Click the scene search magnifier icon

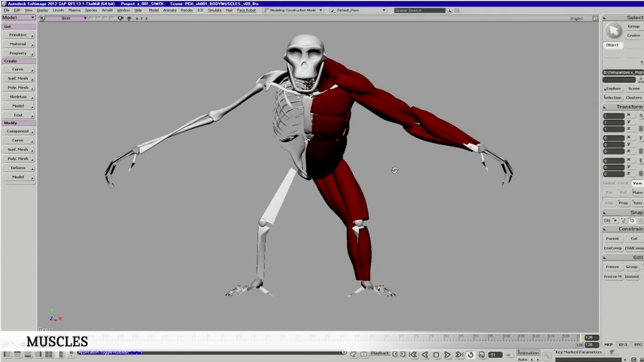click(449, 11)
